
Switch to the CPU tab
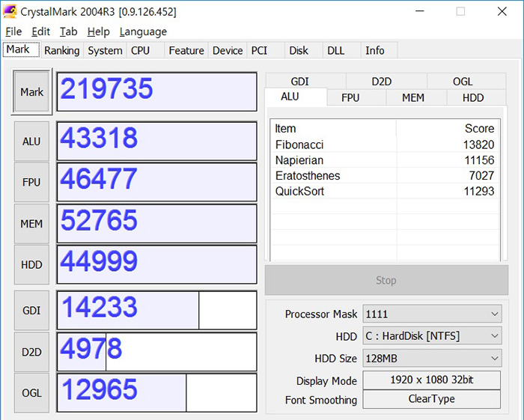click(145, 50)
